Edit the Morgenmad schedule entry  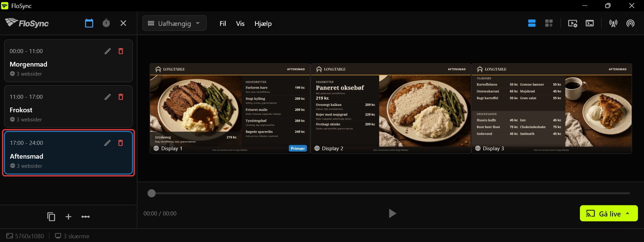point(107,51)
